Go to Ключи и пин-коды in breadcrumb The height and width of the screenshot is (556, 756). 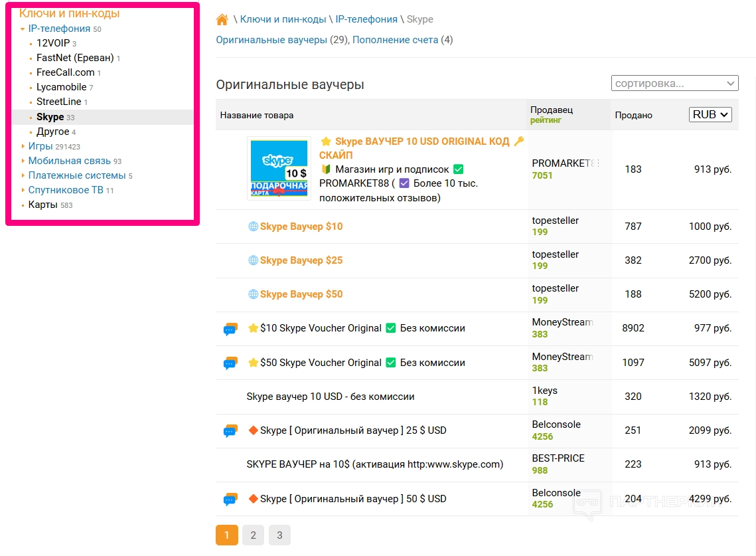click(283, 19)
